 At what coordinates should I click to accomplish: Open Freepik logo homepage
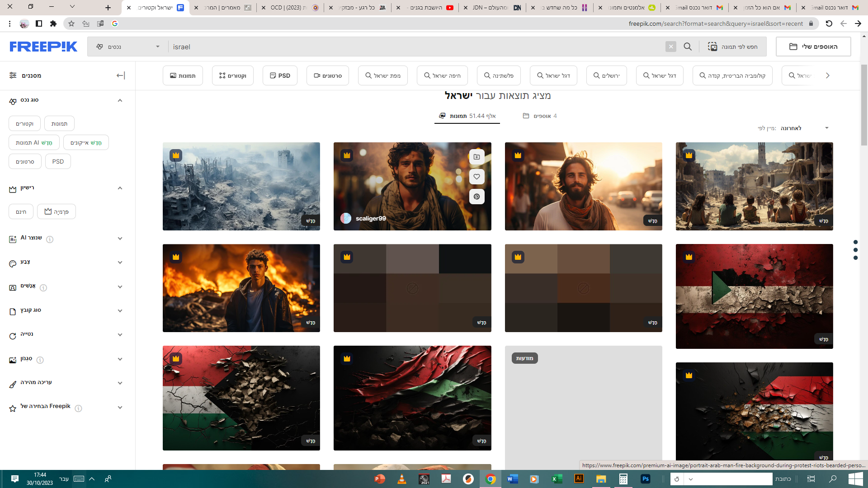(x=43, y=47)
